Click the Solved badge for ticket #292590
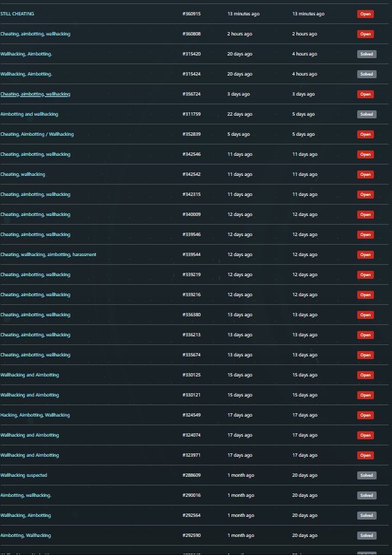 pyautogui.click(x=367, y=536)
